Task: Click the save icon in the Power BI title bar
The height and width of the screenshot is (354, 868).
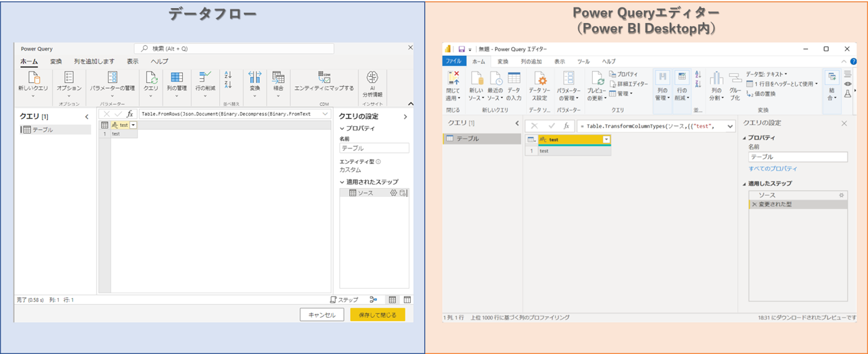Action: (x=461, y=49)
